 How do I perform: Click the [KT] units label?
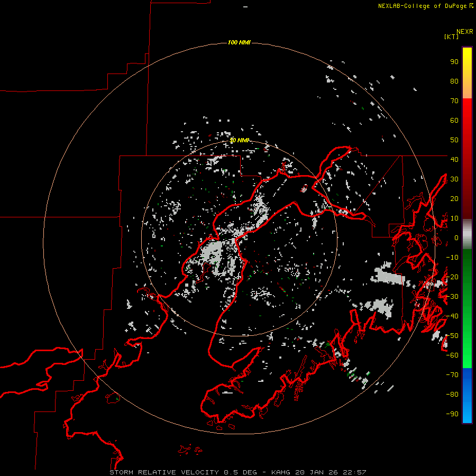[451, 36]
